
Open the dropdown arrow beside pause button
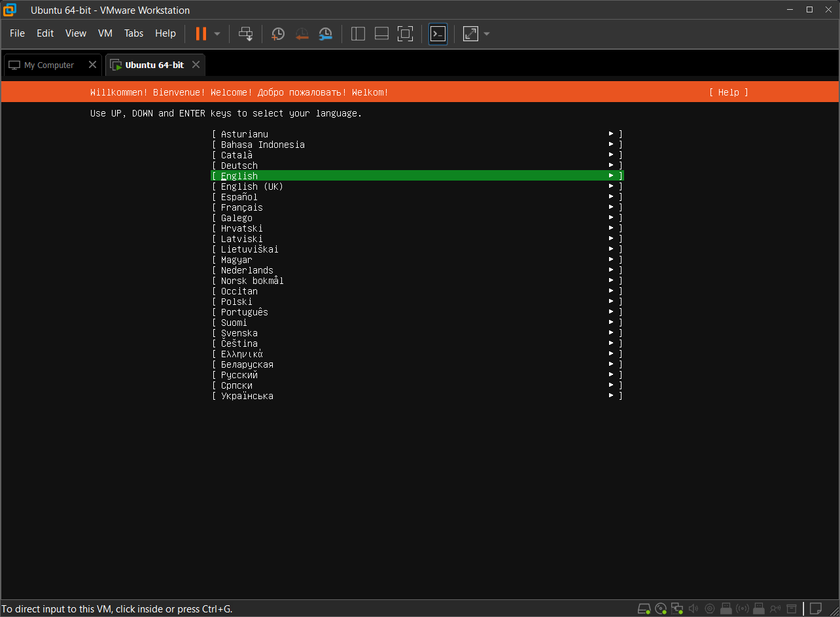(x=217, y=33)
